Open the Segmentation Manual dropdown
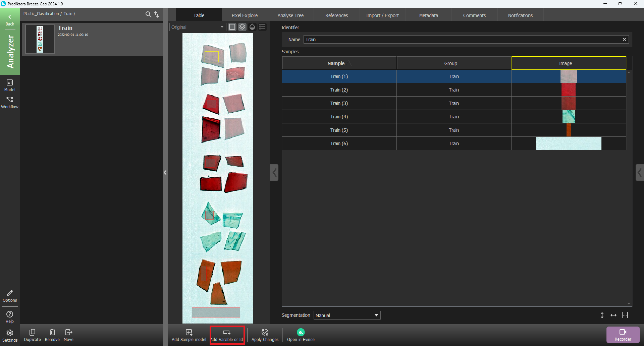Image resolution: width=644 pixels, height=346 pixels. point(347,315)
